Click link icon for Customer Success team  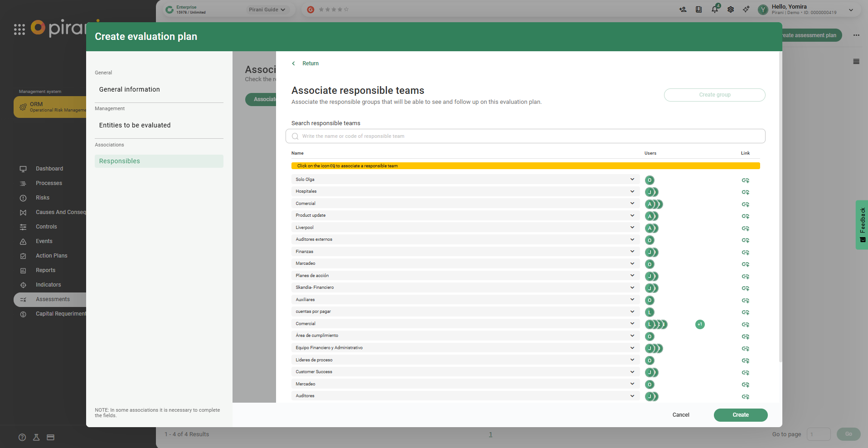pyautogui.click(x=745, y=373)
